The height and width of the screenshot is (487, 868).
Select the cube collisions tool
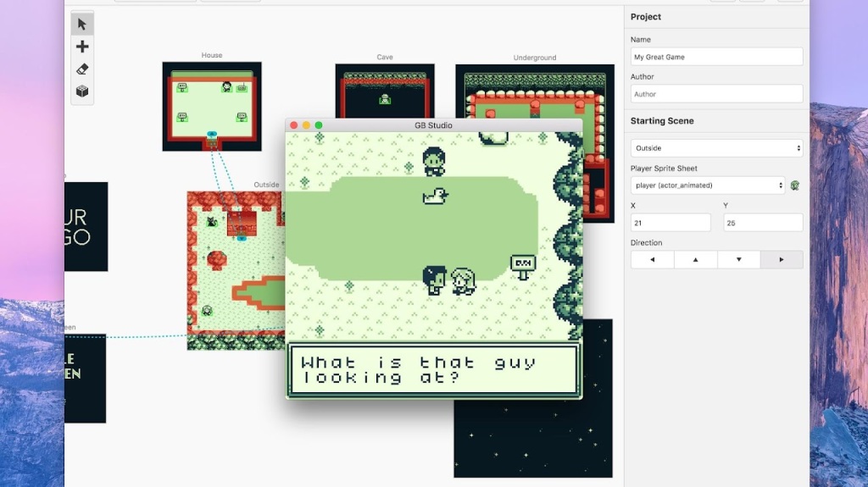click(82, 91)
